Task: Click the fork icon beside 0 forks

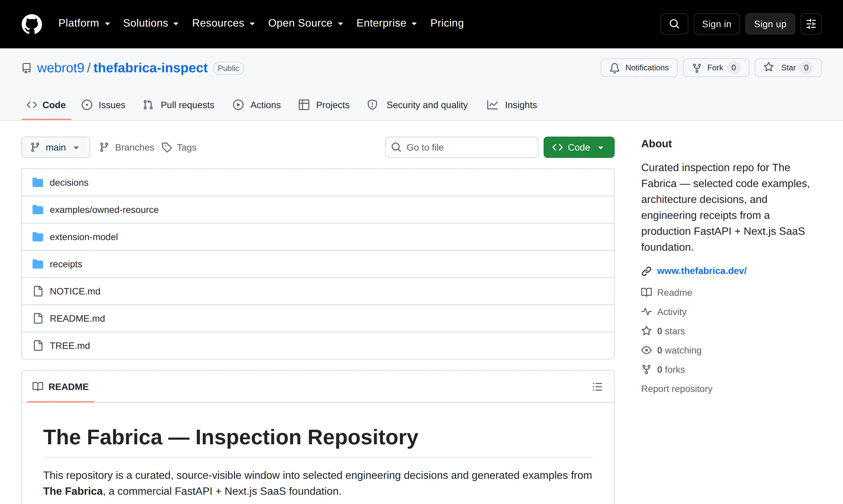Action: tap(646, 369)
